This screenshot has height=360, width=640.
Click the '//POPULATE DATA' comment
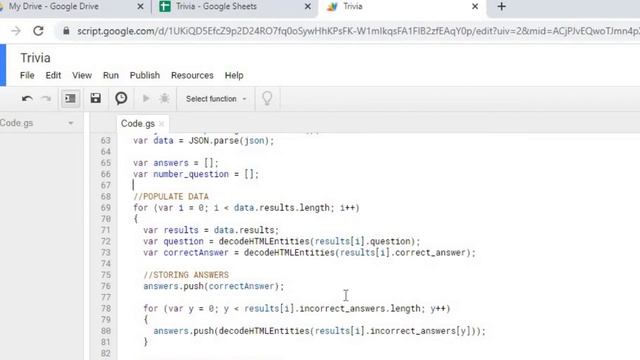[x=171, y=197]
